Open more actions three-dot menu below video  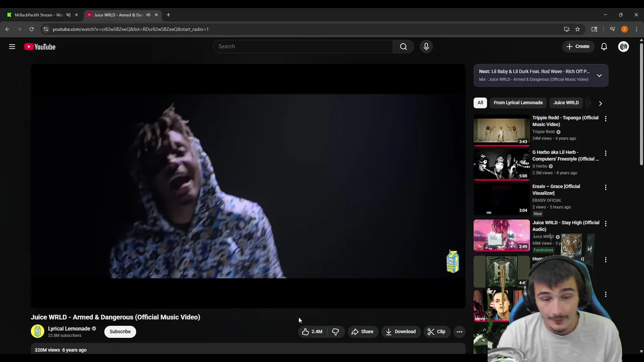click(x=459, y=331)
